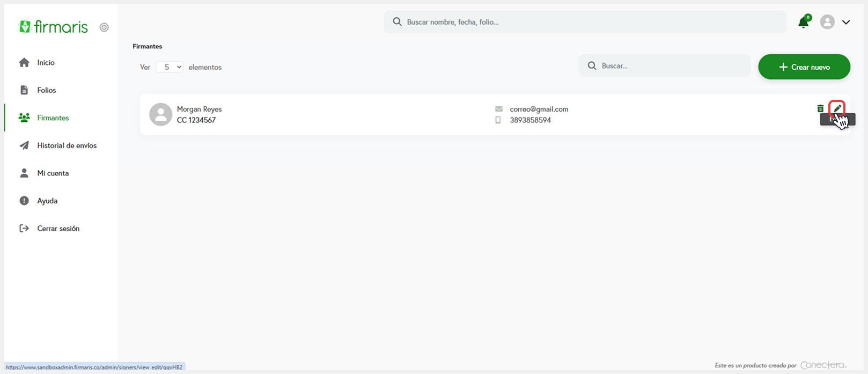Go to Inicio in sidebar
The height and width of the screenshot is (374, 868).
click(46, 63)
